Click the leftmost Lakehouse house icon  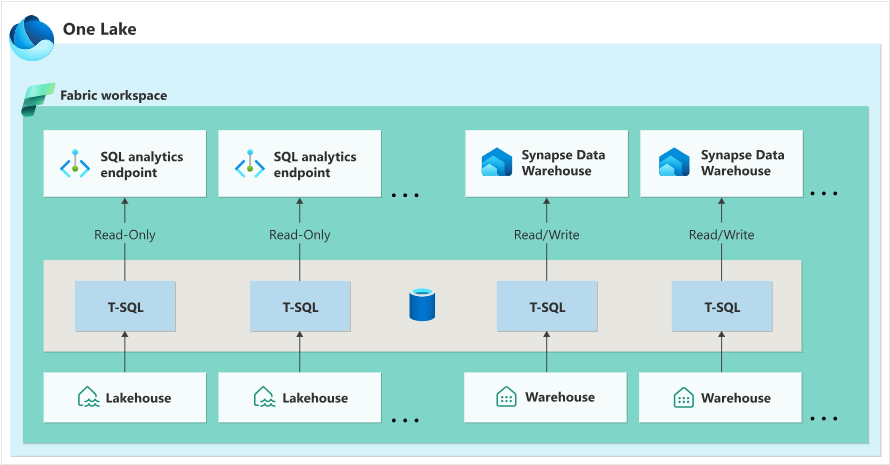pyautogui.click(x=88, y=397)
